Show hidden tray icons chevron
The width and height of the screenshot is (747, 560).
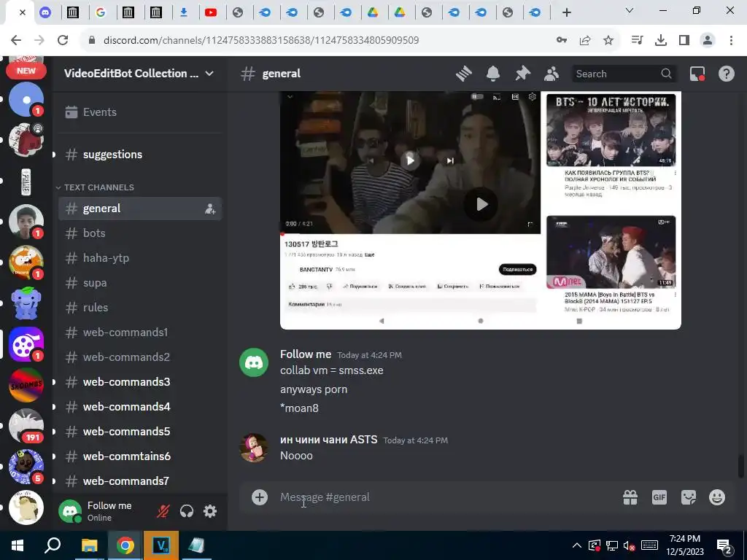tap(576, 545)
